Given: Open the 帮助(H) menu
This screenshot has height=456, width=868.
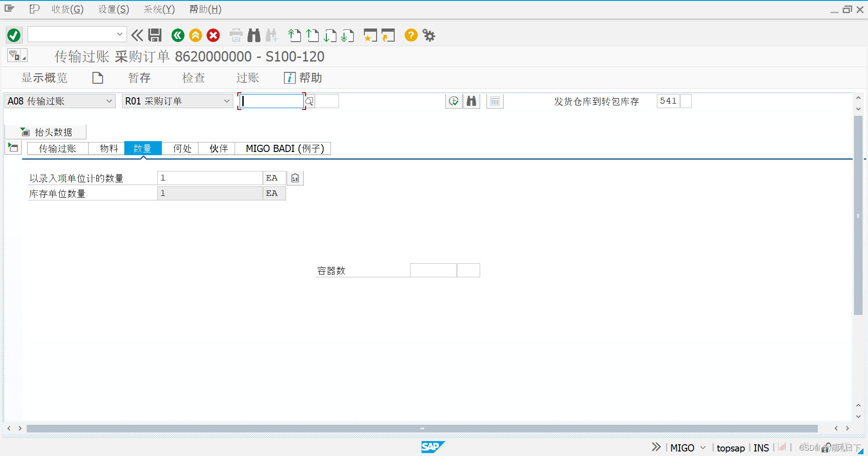Looking at the screenshot, I should tap(205, 9).
